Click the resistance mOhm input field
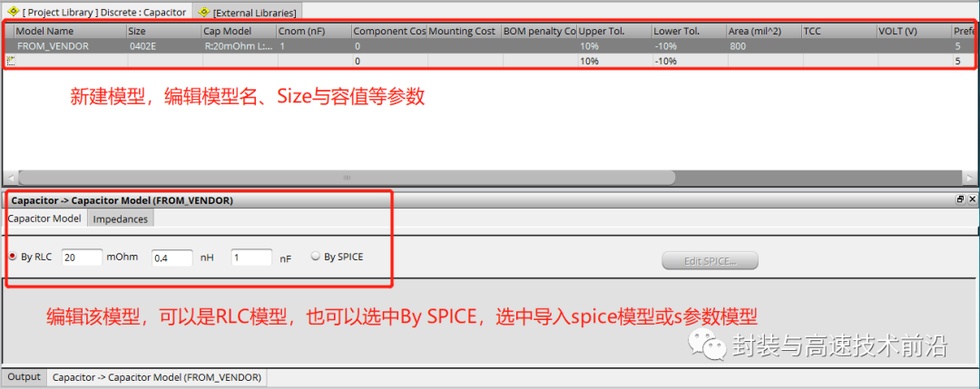This screenshot has height=389, width=980. click(x=82, y=257)
